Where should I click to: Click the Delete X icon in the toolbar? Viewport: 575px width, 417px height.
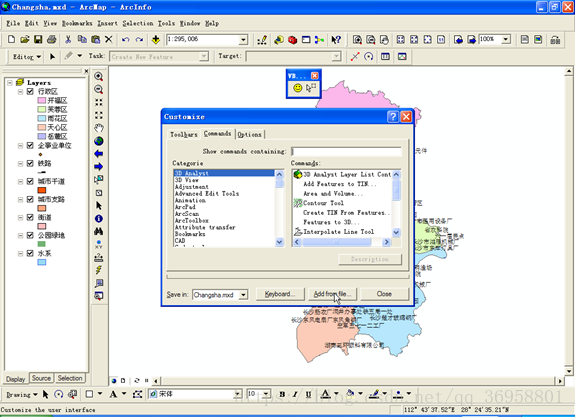pos(109,39)
